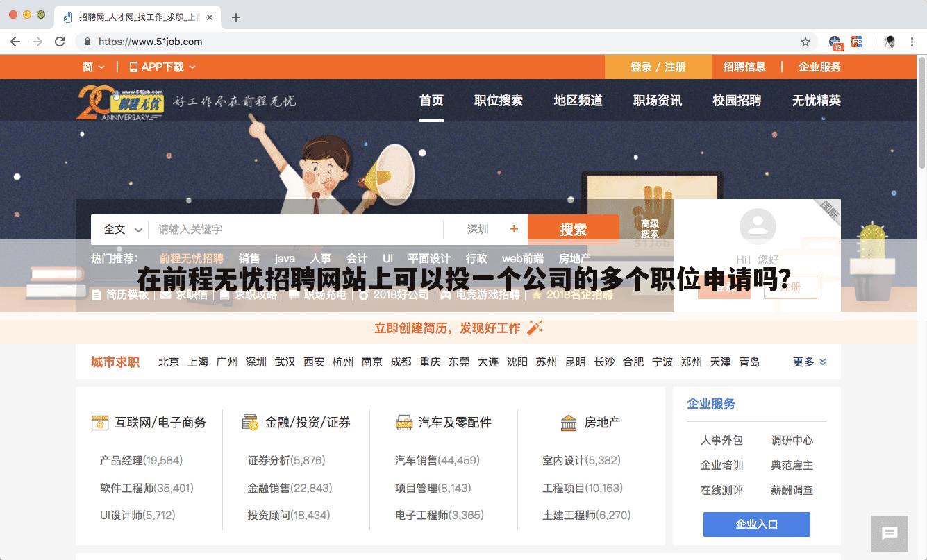Click the orange plus icon next to 深圳
This screenshot has width=927, height=560.
514,228
